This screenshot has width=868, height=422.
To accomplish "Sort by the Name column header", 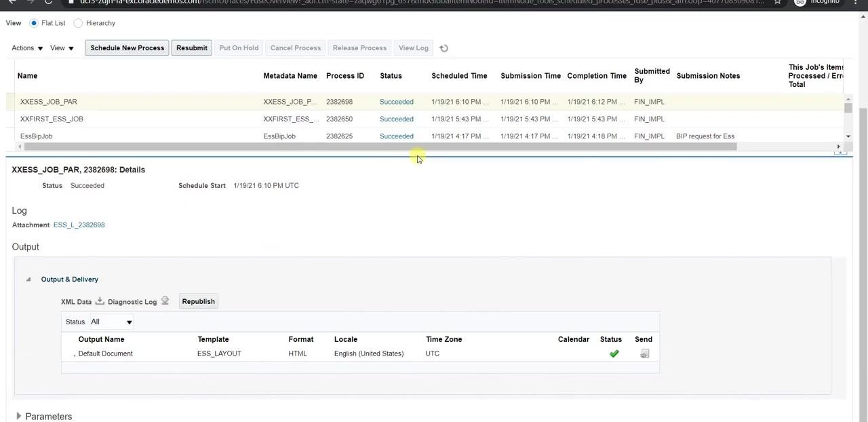I will tap(27, 76).
